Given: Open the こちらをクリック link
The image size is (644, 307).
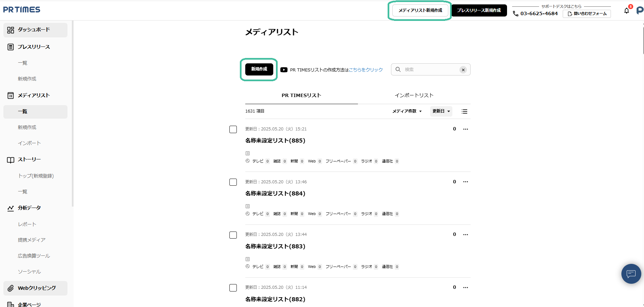Looking at the screenshot, I should [x=366, y=70].
